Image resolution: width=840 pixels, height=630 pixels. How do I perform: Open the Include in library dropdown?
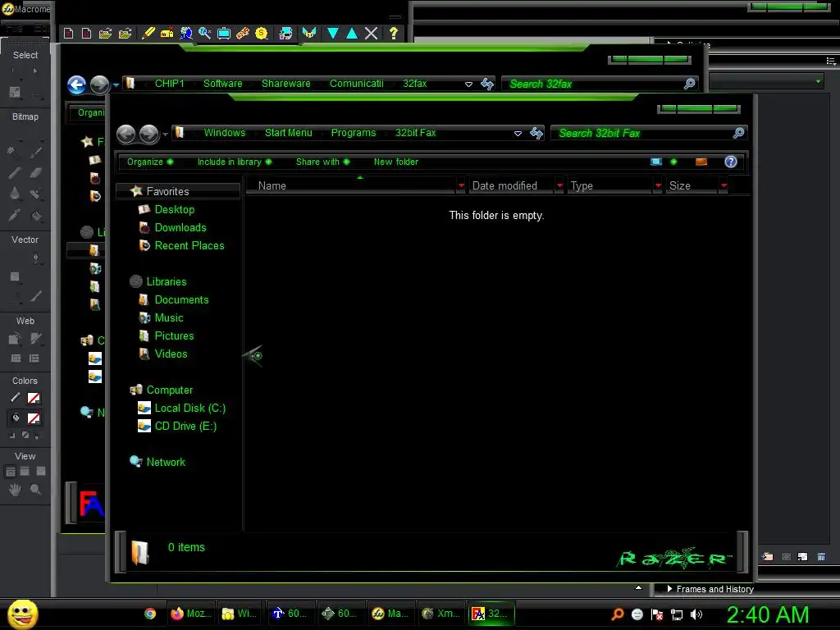[x=234, y=162]
